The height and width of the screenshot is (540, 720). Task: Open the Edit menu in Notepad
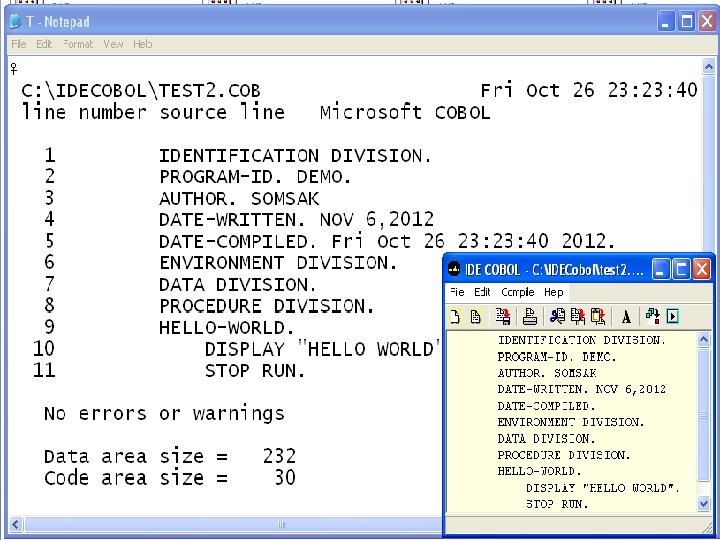44,44
